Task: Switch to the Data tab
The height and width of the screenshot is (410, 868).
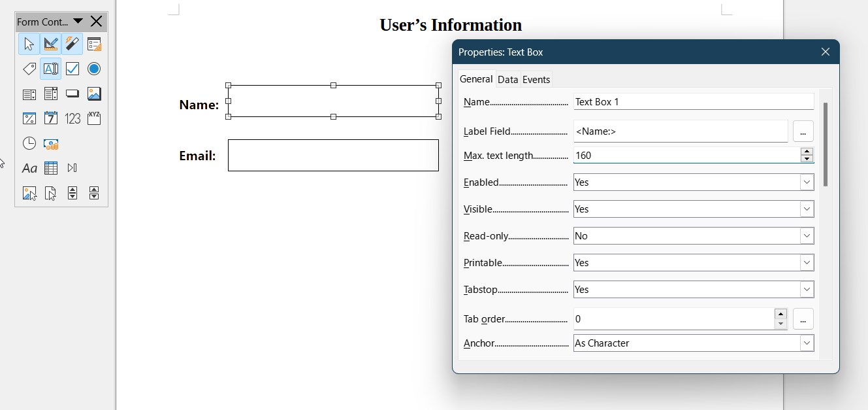Action: click(507, 80)
